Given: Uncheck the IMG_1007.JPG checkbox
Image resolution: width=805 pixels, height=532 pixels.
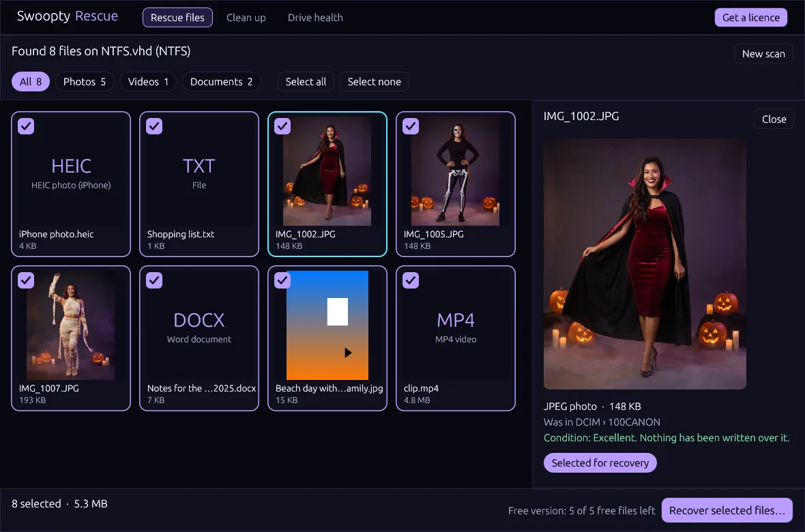Looking at the screenshot, I should [26, 280].
